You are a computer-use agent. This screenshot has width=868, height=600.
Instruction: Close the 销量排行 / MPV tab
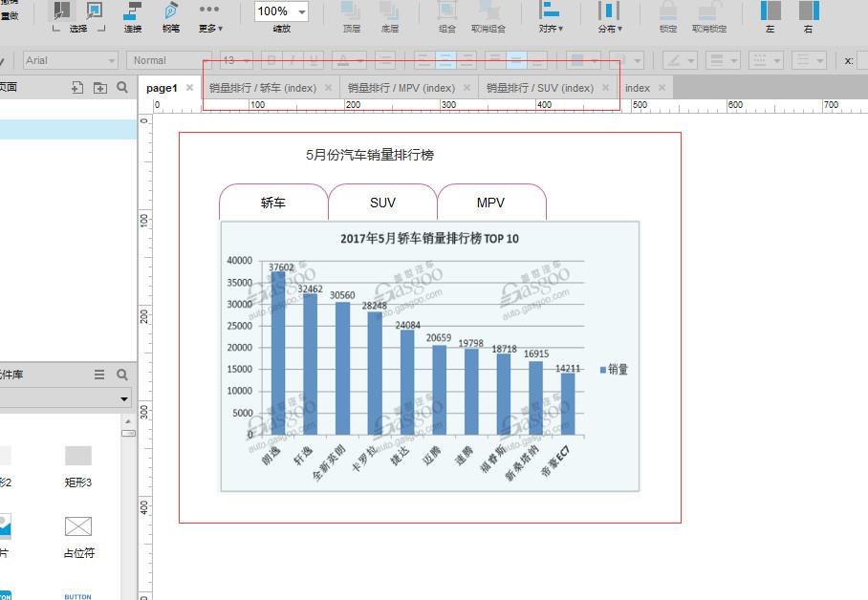click(467, 88)
